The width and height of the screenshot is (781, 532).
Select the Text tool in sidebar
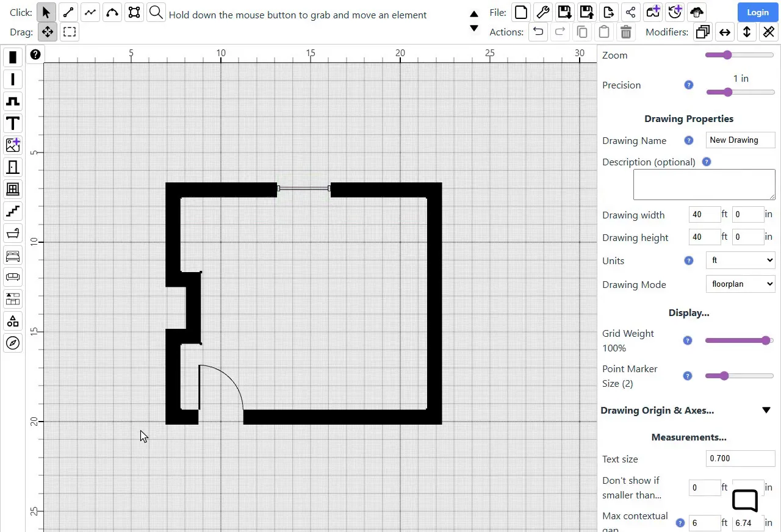tap(13, 123)
